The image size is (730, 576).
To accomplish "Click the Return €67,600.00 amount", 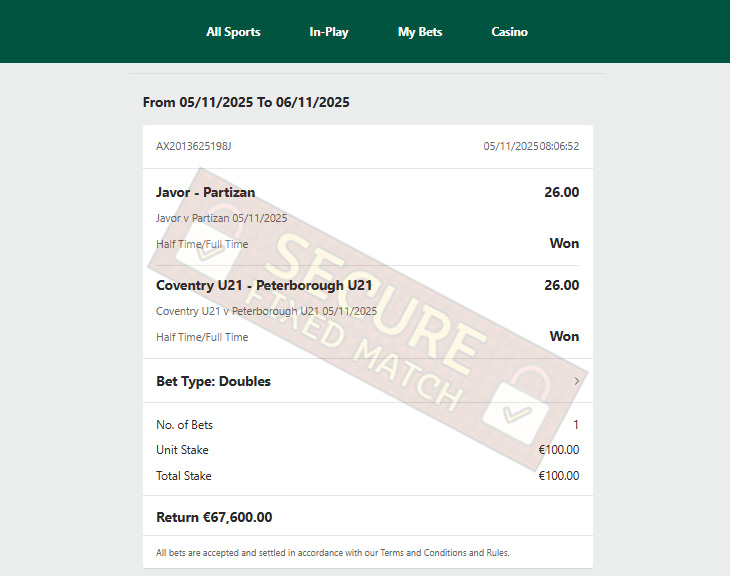I will (x=214, y=517).
